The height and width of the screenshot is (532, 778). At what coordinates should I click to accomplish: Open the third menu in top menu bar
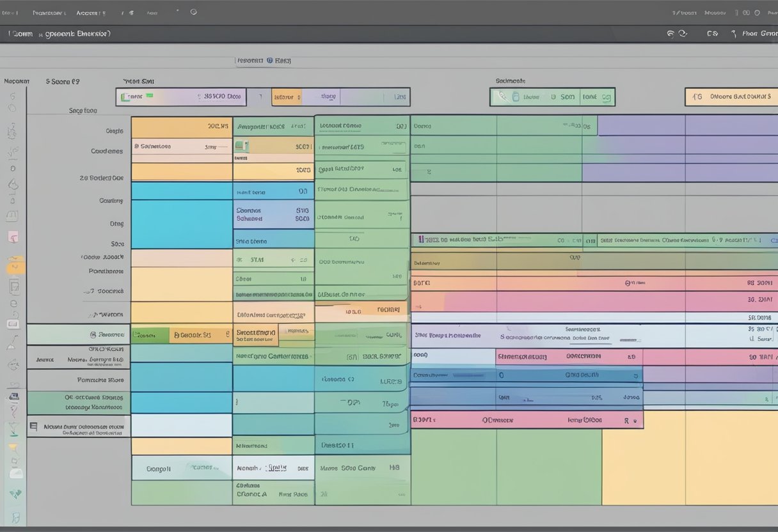88,13
